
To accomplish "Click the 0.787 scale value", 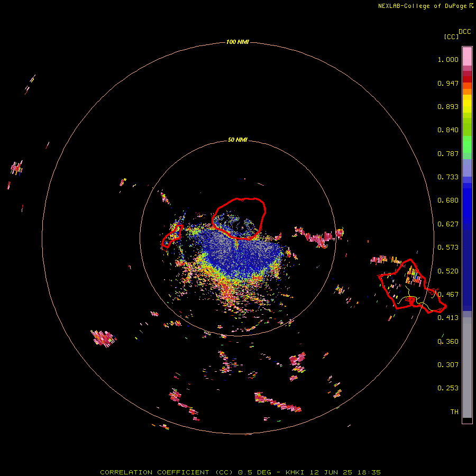I will pos(448,153).
